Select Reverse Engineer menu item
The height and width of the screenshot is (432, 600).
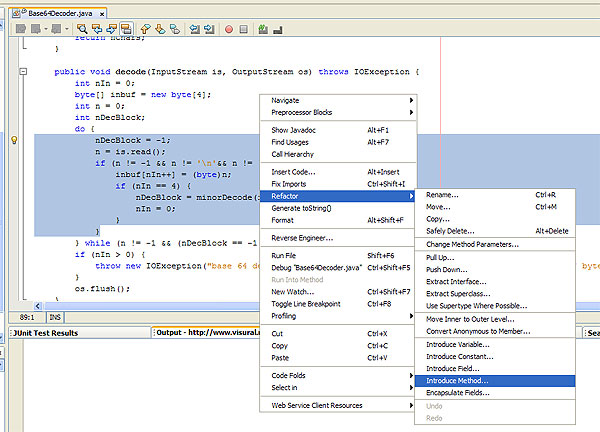(x=338, y=238)
